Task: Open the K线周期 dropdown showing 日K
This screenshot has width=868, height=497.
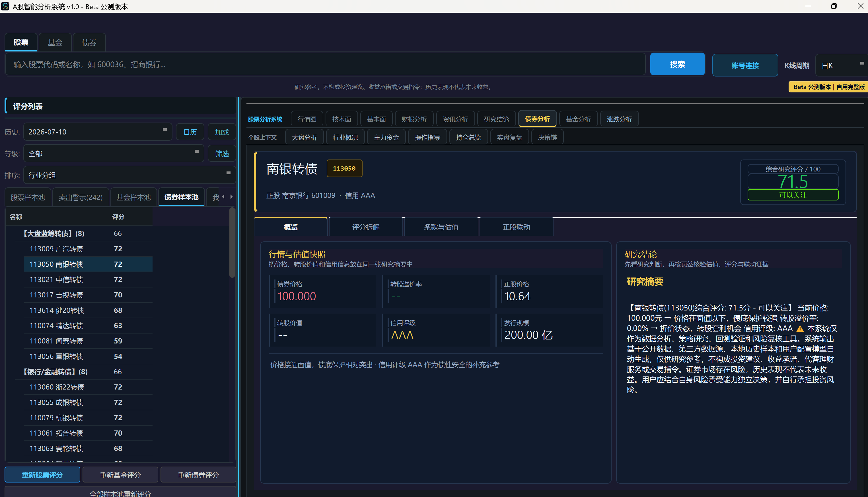Action: pos(841,65)
